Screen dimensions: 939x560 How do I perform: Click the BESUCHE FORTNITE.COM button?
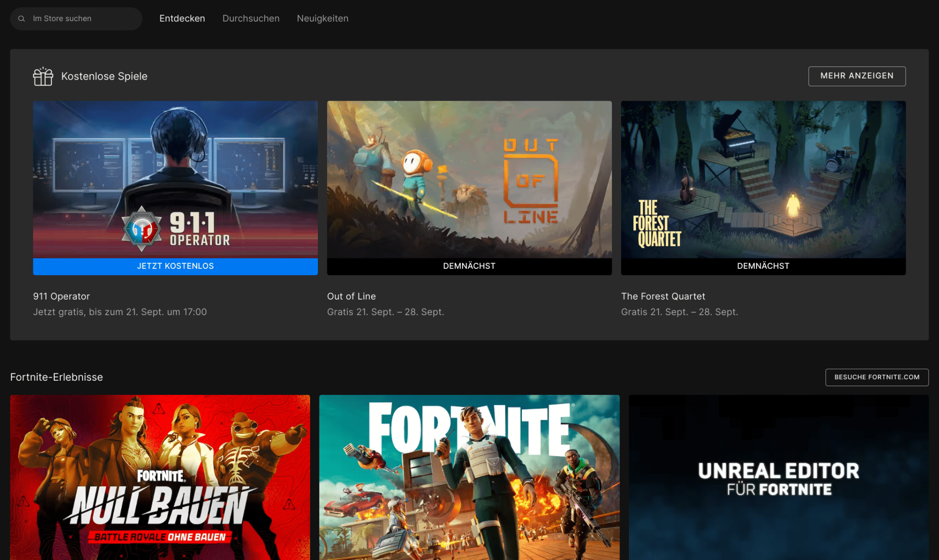(877, 377)
